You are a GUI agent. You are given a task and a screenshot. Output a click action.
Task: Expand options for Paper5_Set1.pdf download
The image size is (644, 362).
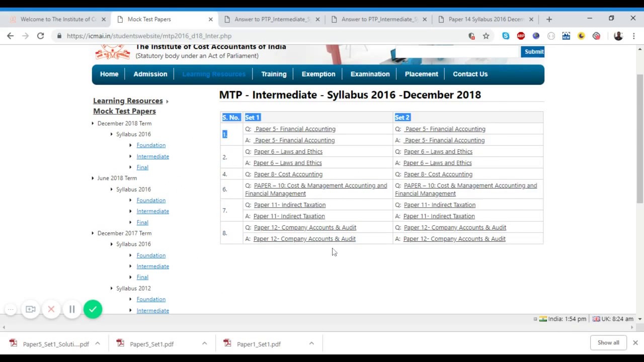(204, 343)
